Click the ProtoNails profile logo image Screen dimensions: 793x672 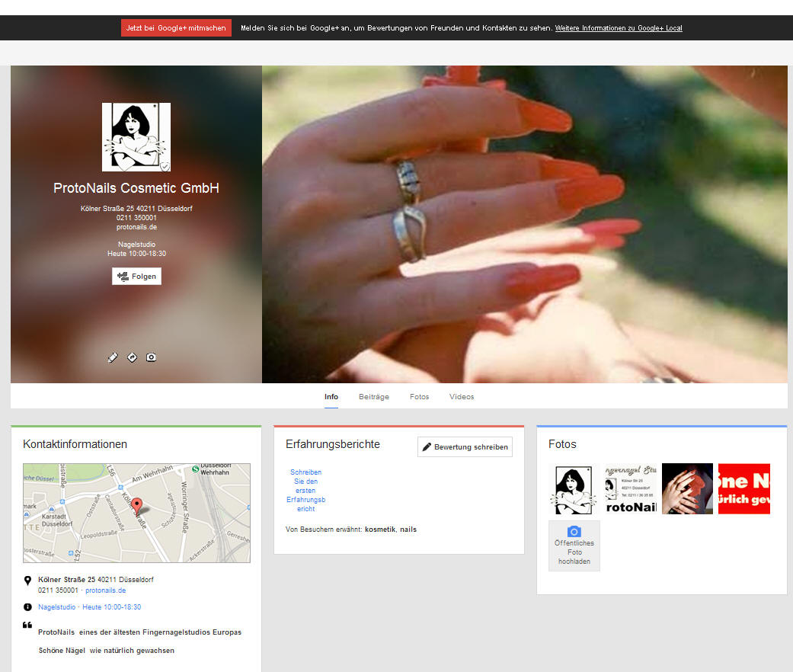136,137
